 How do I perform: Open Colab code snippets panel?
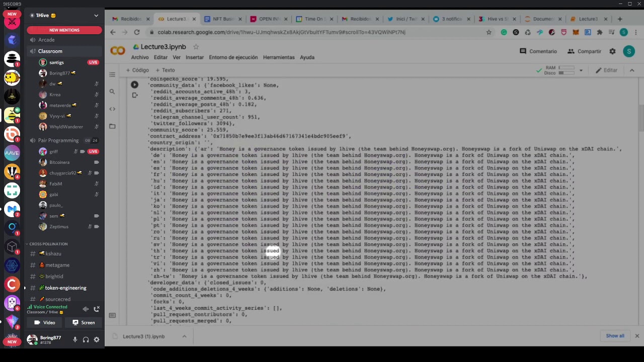tap(112, 109)
